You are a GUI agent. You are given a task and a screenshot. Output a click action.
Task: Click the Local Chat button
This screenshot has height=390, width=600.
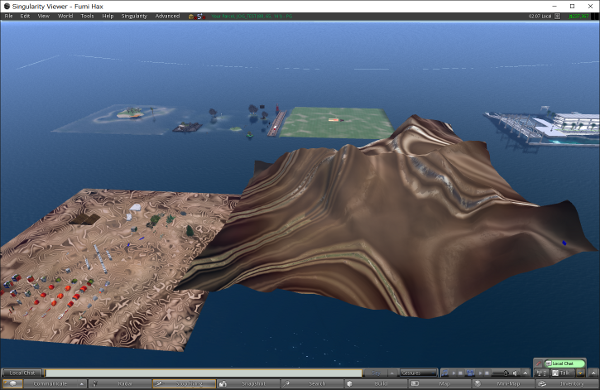[22, 373]
